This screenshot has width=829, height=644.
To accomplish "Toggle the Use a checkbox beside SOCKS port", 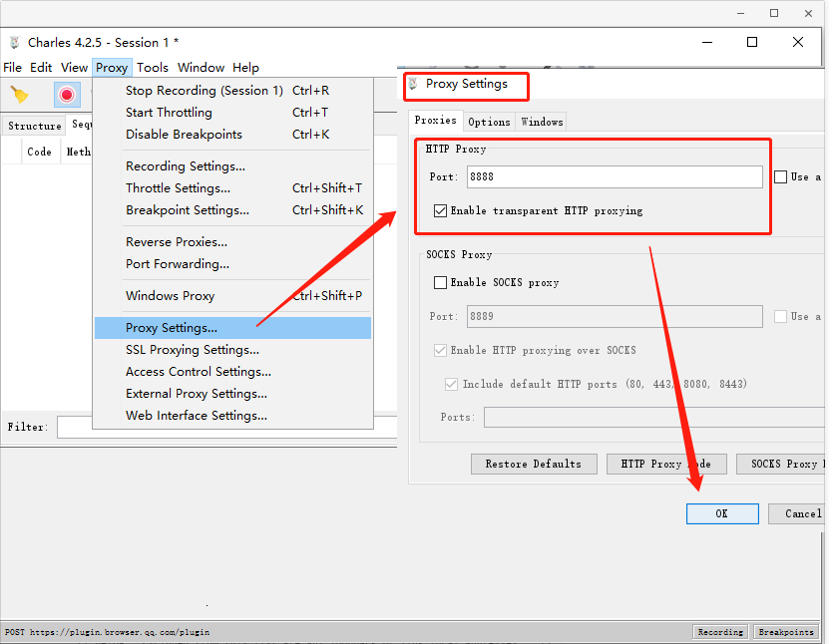I will [x=780, y=316].
